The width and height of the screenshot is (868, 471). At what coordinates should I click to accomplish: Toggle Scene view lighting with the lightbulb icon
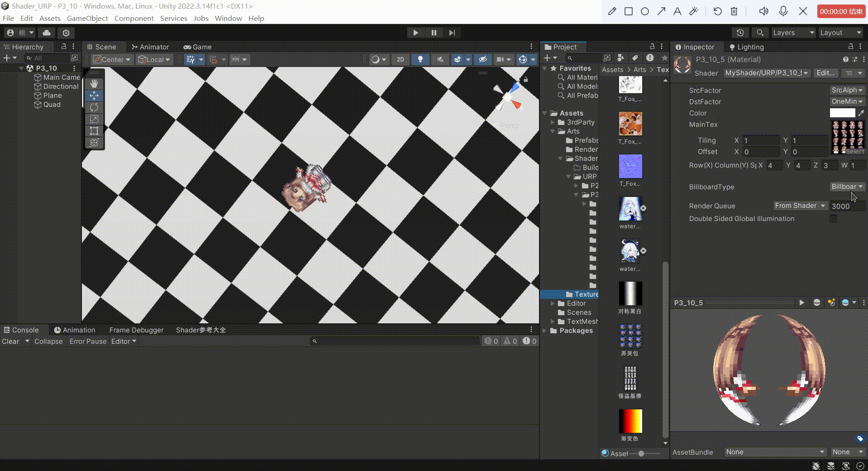[421, 59]
